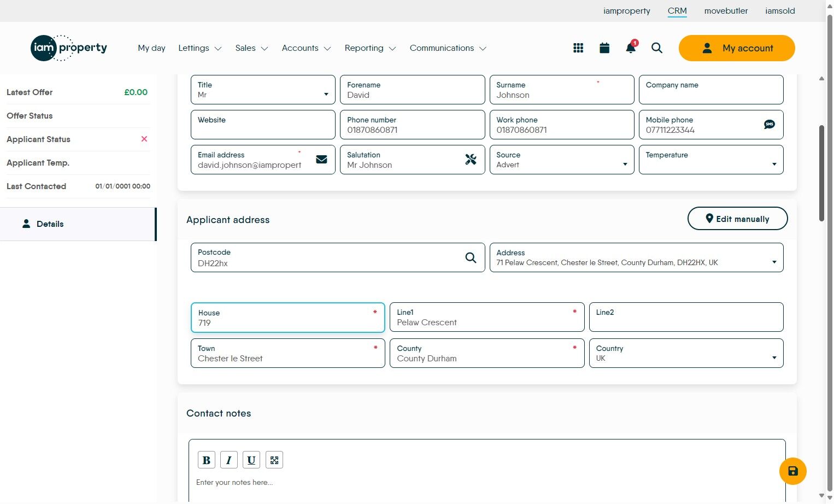Toggle bold formatting in notes editor
Image resolution: width=834 pixels, height=504 pixels.
tap(207, 460)
